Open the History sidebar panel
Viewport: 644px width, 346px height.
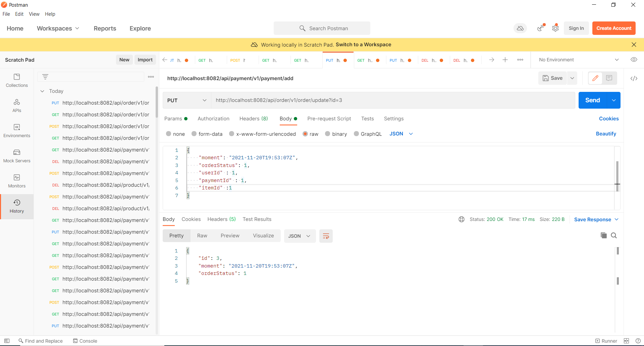[17, 207]
